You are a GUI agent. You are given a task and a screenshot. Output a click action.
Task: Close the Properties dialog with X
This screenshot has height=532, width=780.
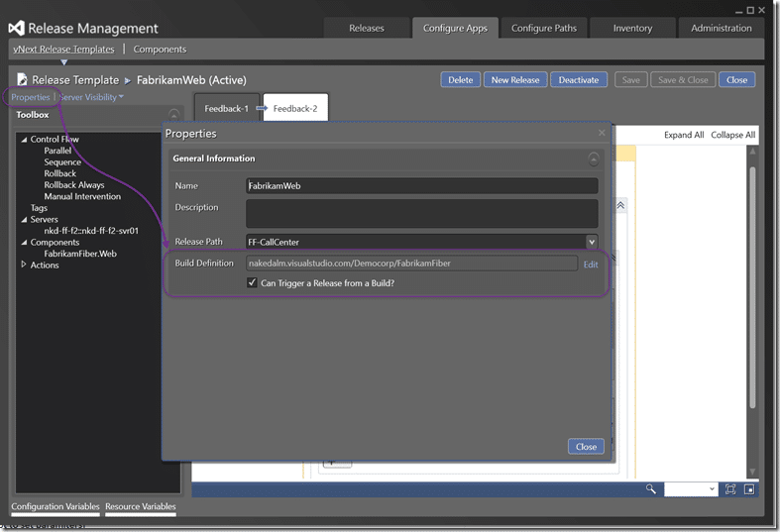click(602, 132)
